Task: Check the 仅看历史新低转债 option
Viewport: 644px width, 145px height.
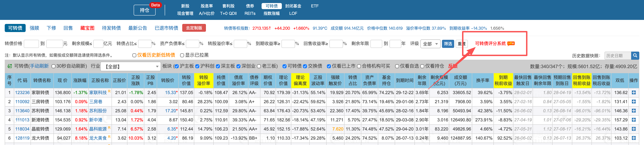Action: tap(134, 55)
